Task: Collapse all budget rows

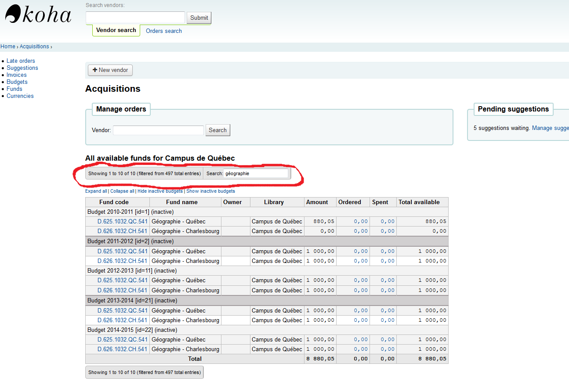Action: coord(122,191)
